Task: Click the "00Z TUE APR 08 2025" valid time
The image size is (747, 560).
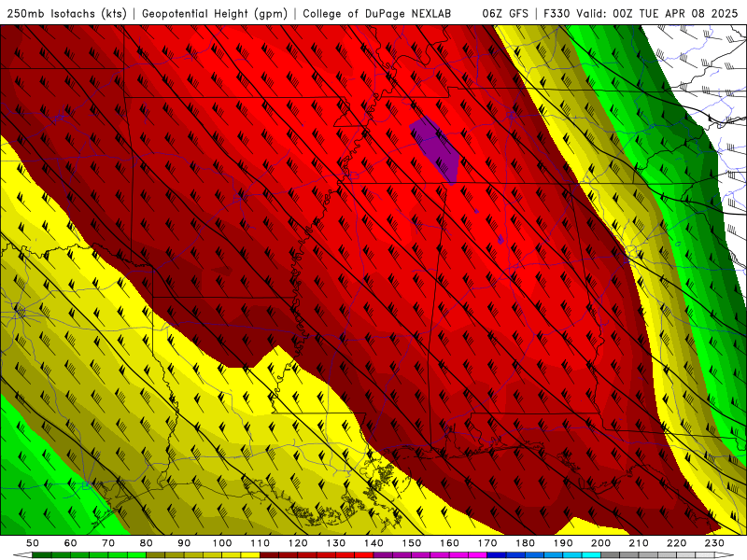Action: pos(675,14)
